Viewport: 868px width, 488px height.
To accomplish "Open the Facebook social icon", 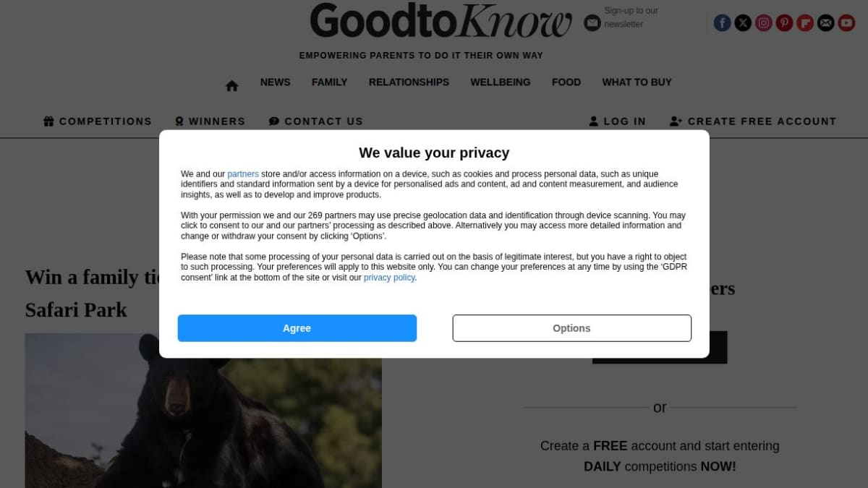I will coord(722,23).
